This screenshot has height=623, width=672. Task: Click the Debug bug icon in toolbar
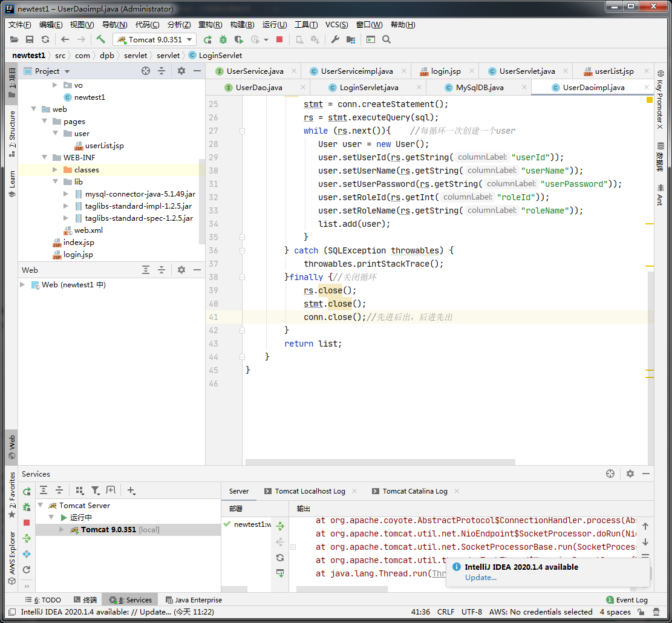click(x=223, y=39)
